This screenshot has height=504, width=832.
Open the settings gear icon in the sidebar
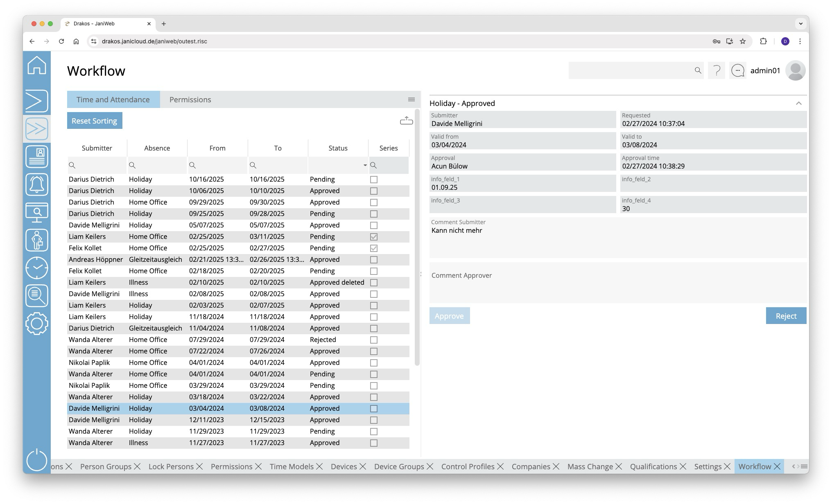tap(37, 324)
